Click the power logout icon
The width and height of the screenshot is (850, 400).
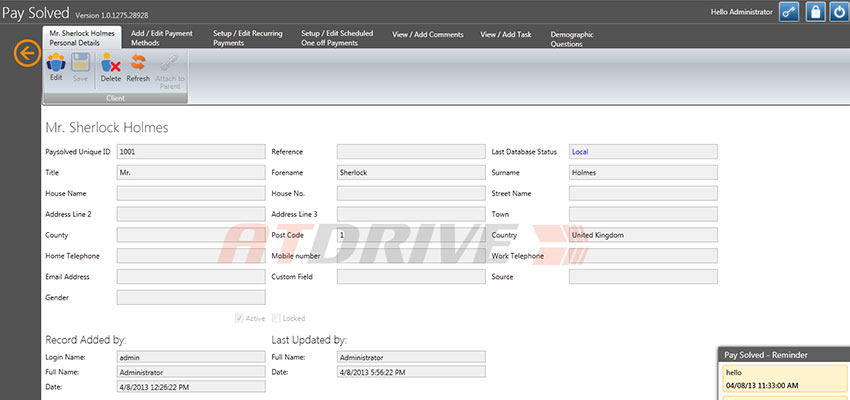click(x=840, y=11)
